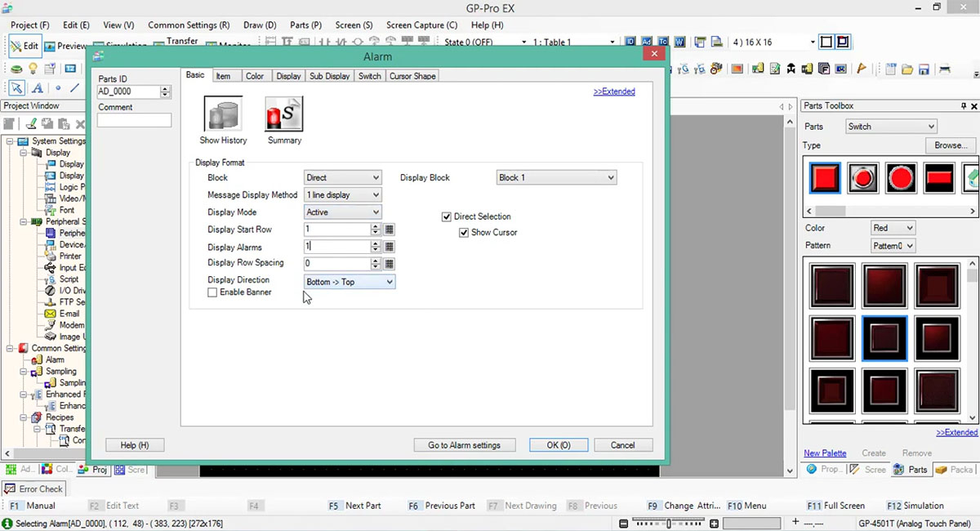Image resolution: width=980 pixels, height=531 pixels.
Task: Click Go to Alarm settings button
Action: (x=464, y=445)
